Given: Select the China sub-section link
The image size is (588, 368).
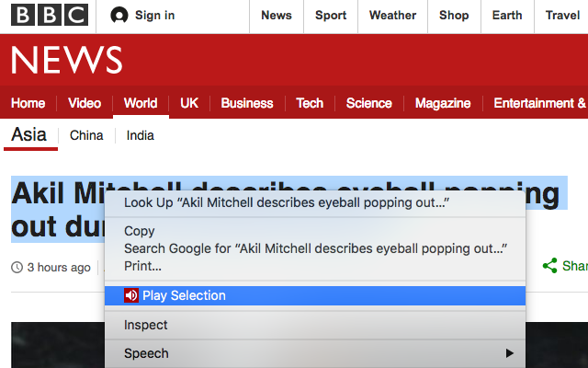Looking at the screenshot, I should [x=86, y=135].
